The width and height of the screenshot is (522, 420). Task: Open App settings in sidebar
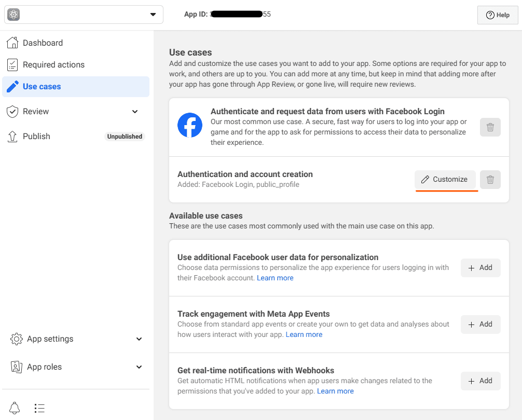point(50,338)
